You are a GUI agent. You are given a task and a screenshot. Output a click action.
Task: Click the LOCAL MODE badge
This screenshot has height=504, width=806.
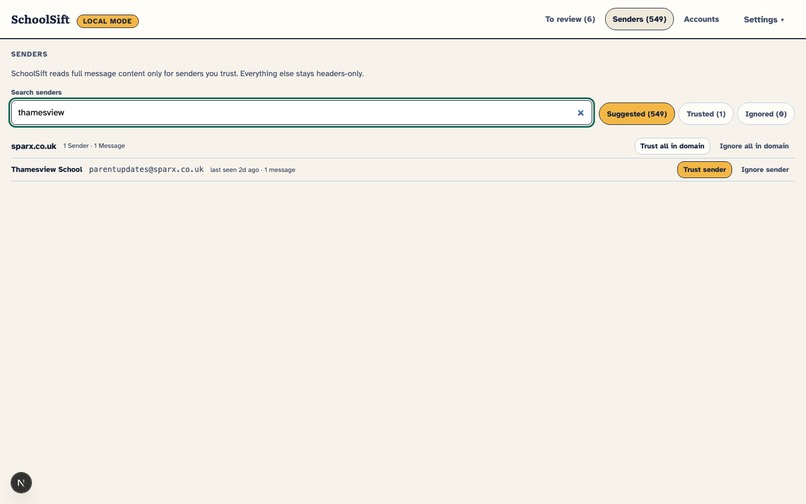click(x=107, y=21)
